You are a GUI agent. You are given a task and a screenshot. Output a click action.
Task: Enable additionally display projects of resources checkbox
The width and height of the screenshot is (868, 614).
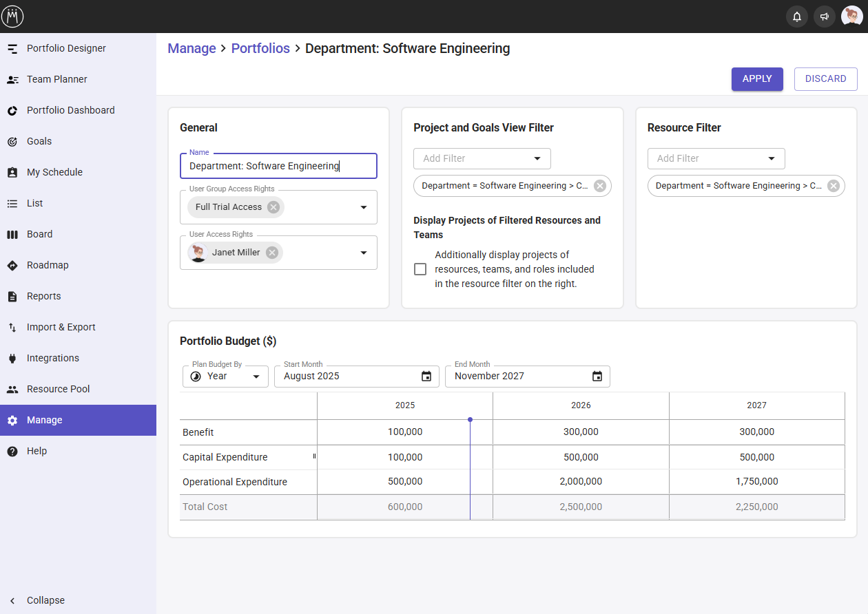pos(420,269)
